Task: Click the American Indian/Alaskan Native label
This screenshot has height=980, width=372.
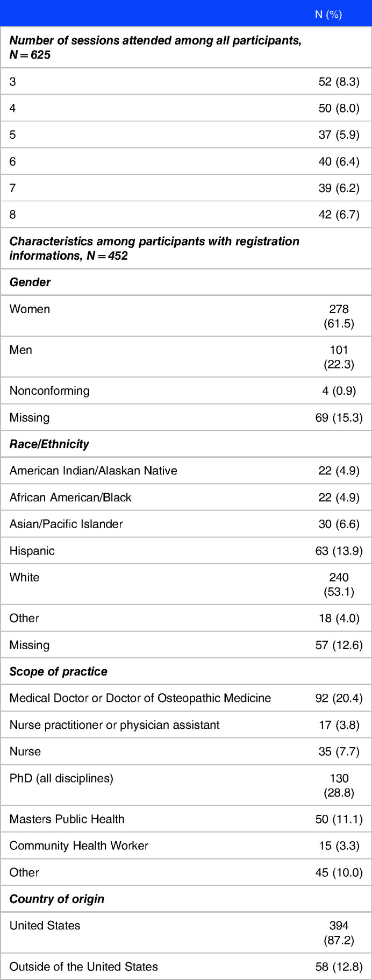Action: click(x=94, y=471)
